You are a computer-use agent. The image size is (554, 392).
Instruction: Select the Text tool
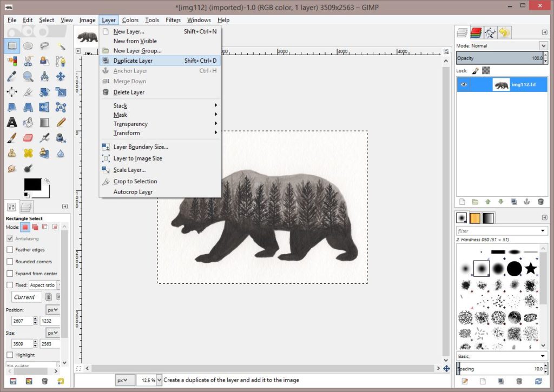point(12,122)
